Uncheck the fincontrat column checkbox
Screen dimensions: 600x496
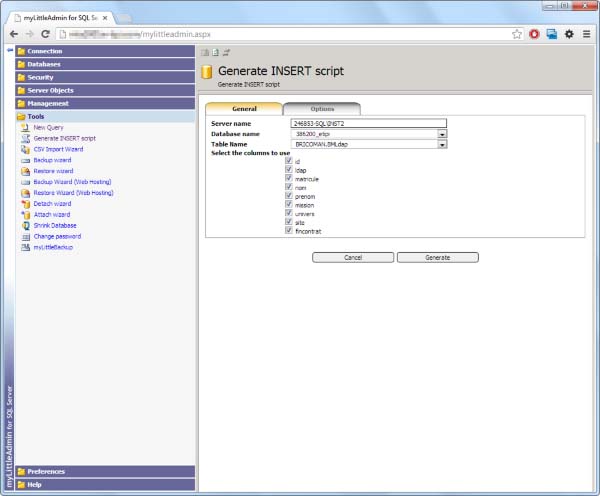[x=289, y=230]
